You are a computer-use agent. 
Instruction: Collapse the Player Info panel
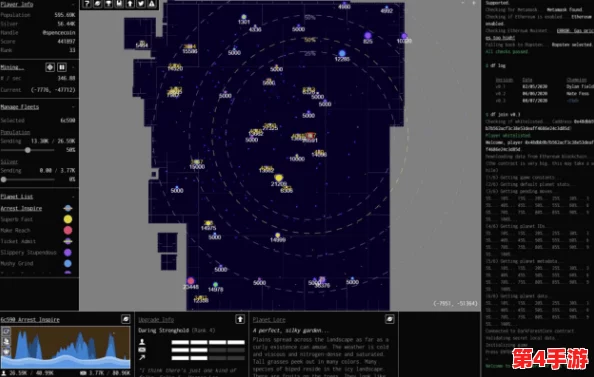tap(73, 4)
